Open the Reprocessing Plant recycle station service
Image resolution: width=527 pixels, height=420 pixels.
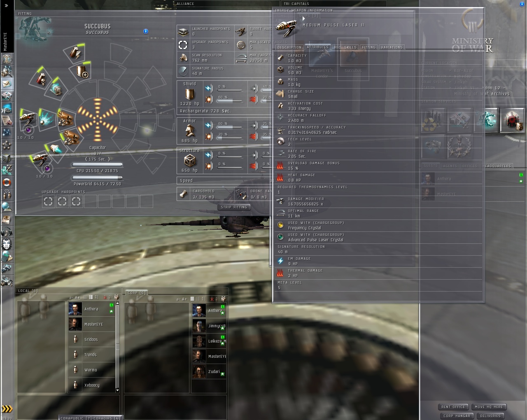432,120
